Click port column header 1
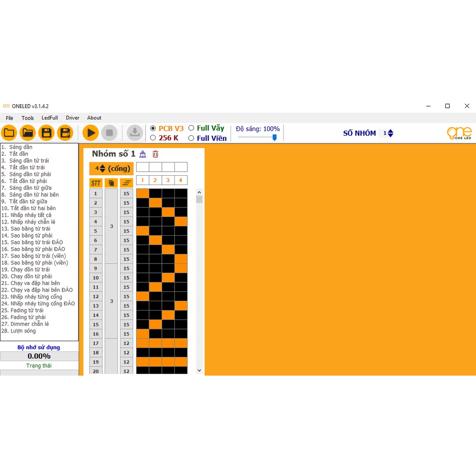The height and width of the screenshot is (476, 476). pyautogui.click(x=142, y=180)
